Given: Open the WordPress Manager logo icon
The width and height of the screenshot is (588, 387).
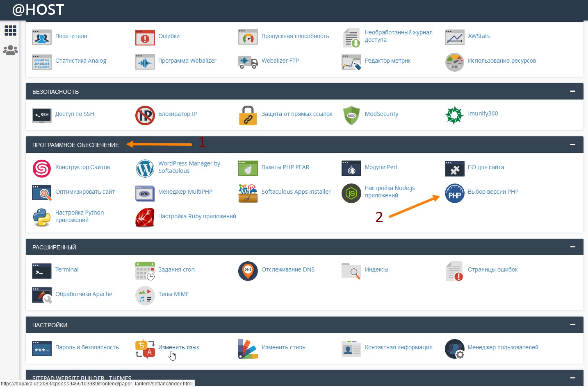Looking at the screenshot, I should 145,168.
